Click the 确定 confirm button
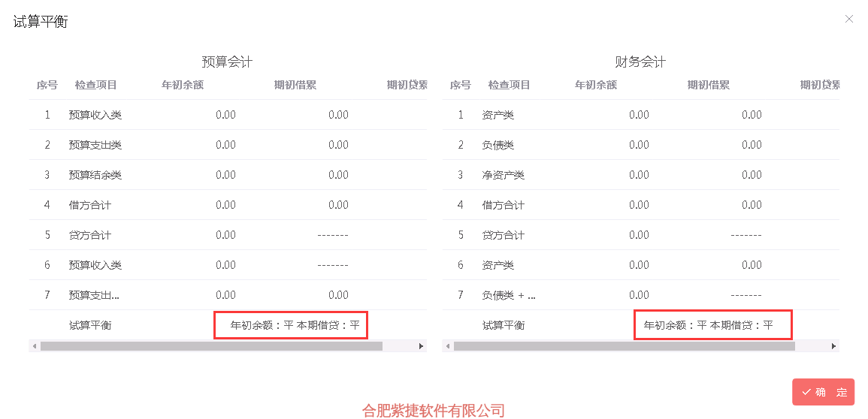868x419 pixels. pos(823,392)
